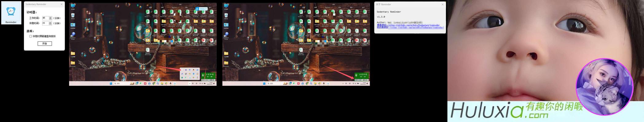Open screenshot with arrow pointing at countdown widget

[x=296, y=44]
